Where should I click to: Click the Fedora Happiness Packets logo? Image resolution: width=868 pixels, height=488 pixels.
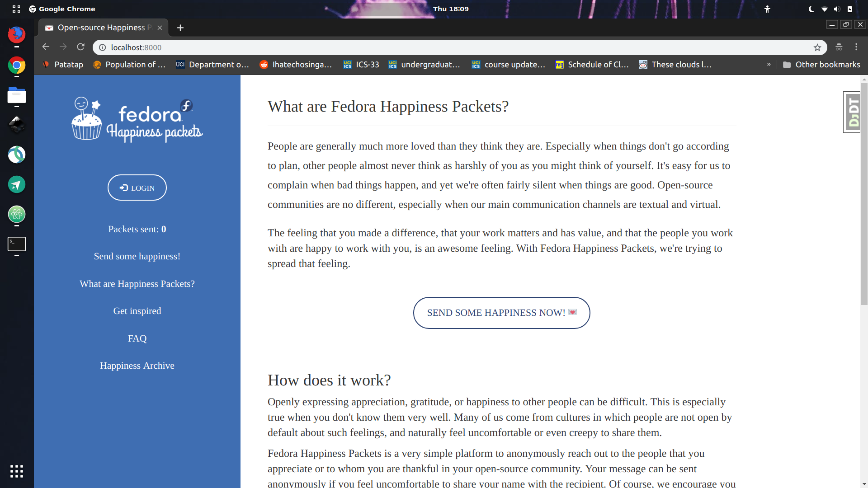click(x=137, y=119)
